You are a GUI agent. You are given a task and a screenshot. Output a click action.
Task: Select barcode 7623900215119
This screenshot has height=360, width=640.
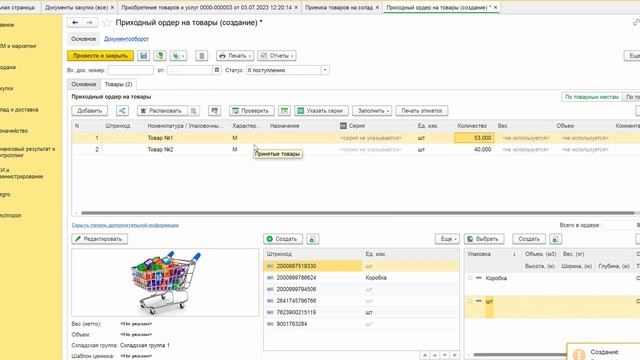361,312
